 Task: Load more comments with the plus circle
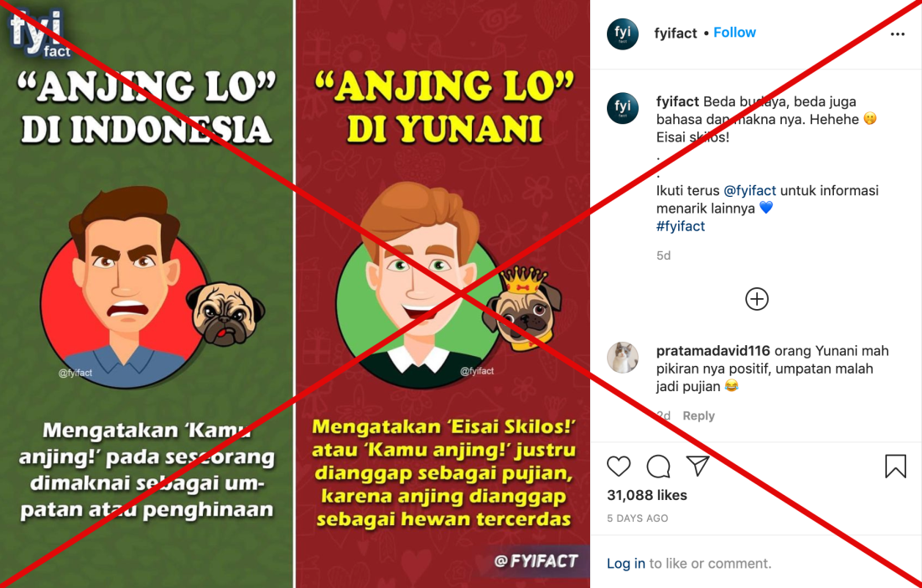757,299
